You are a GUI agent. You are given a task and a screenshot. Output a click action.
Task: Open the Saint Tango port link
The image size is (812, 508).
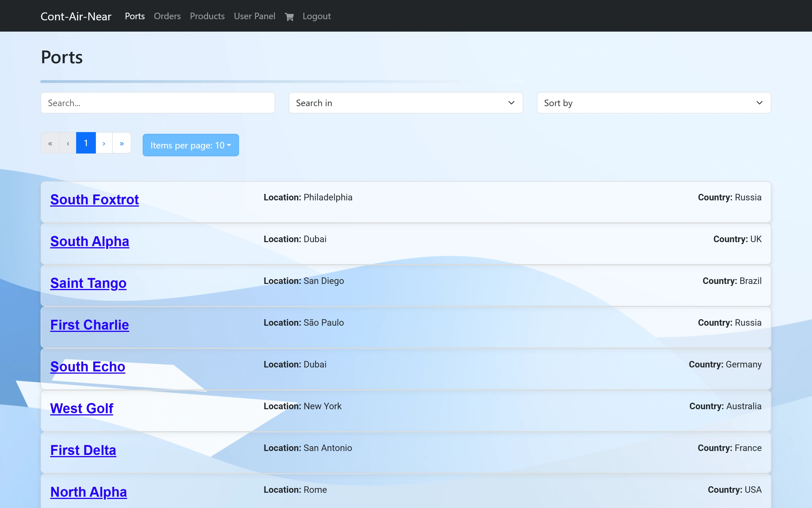tap(88, 283)
